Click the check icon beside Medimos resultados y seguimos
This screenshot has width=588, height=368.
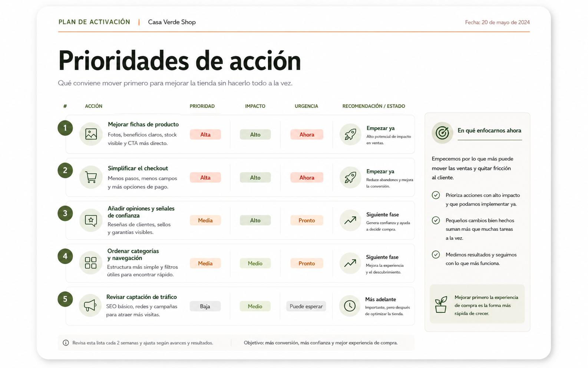tap(436, 254)
